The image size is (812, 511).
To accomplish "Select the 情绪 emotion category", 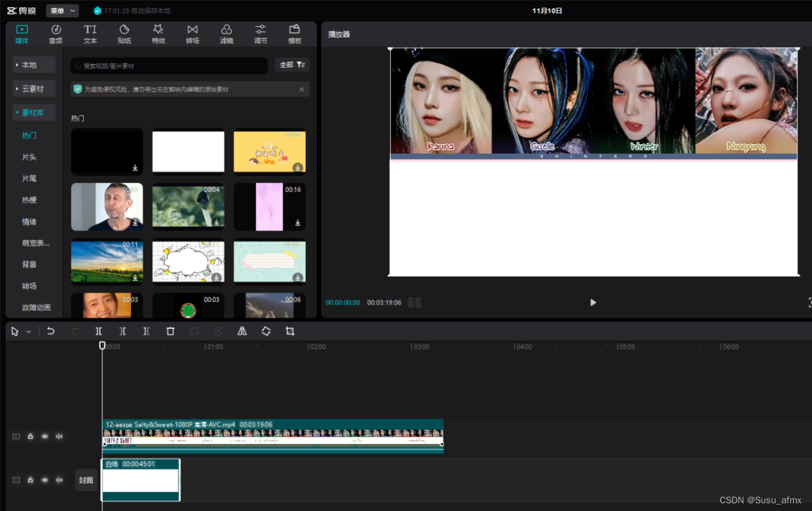I will pos(29,222).
